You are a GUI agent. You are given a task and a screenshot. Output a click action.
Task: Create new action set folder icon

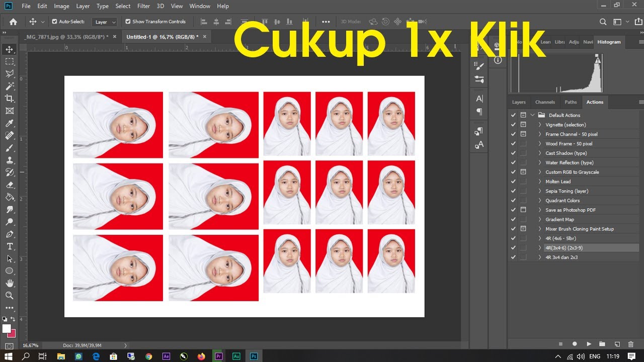click(602, 344)
